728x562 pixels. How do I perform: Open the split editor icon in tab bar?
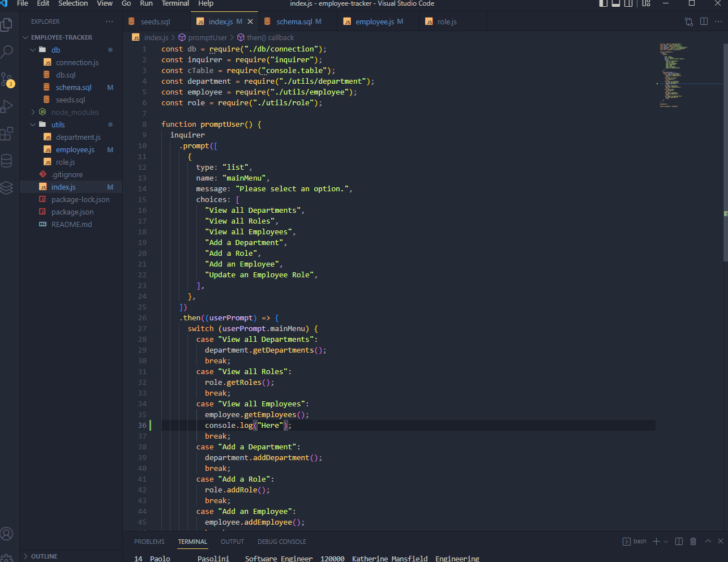[703, 21]
